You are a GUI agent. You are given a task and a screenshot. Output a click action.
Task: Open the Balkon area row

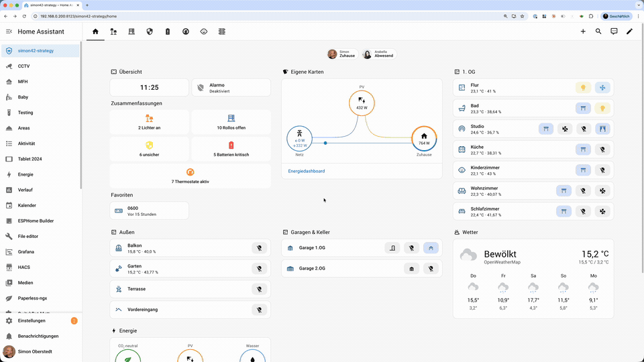pos(190,248)
